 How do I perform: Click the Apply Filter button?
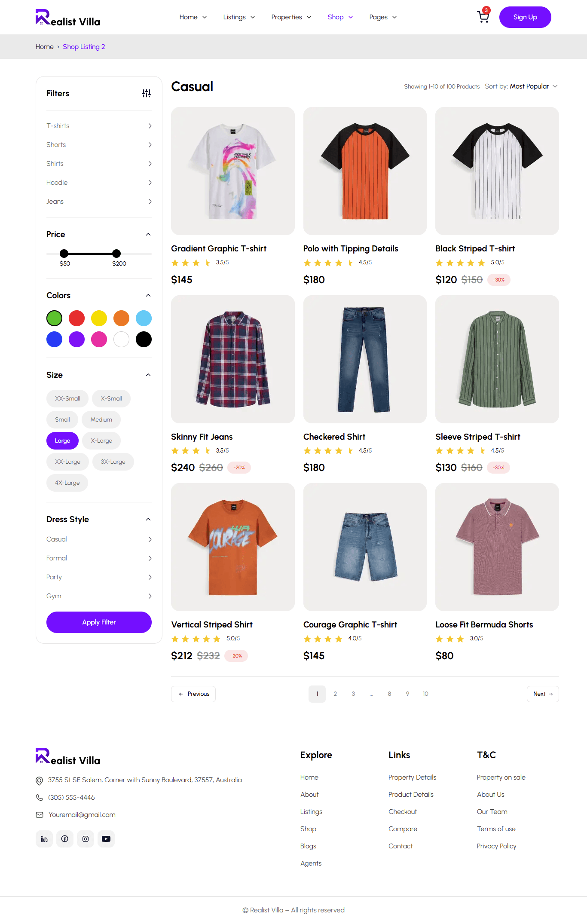(99, 622)
